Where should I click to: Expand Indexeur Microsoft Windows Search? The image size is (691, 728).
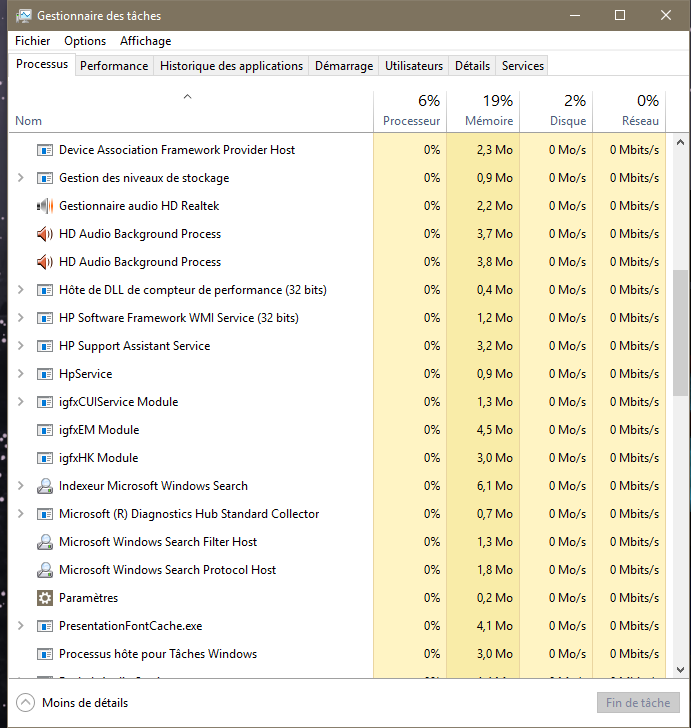point(20,486)
